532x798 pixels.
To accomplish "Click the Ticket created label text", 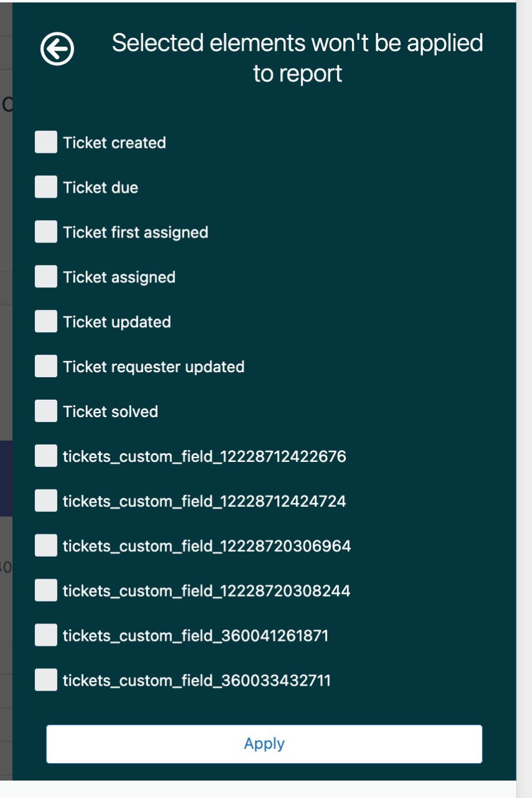I will click(114, 143).
